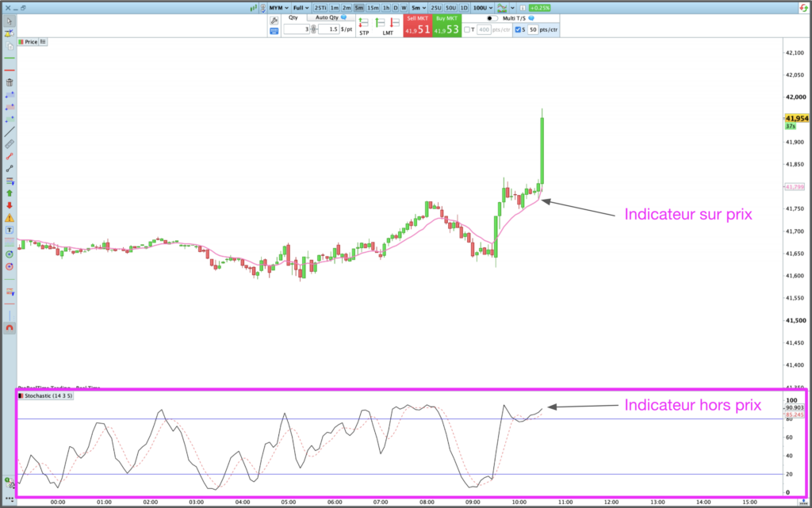Select the 1h timeframe
The image size is (812, 508).
(385, 7)
